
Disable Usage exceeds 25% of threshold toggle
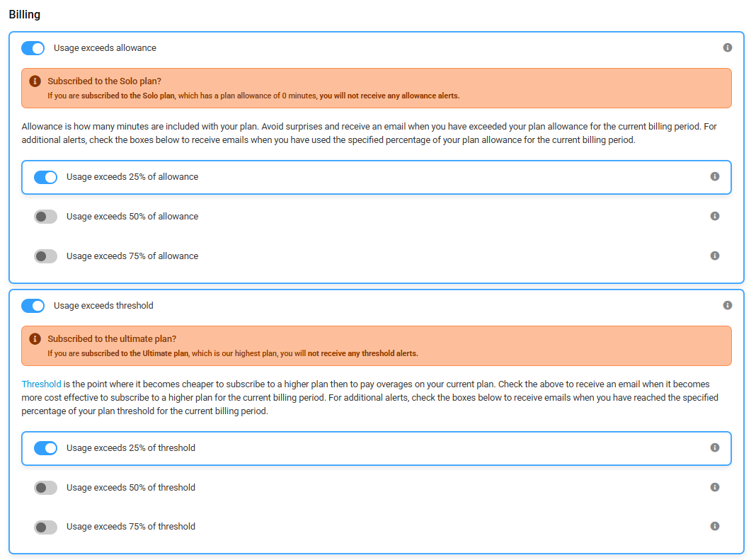pyautogui.click(x=45, y=448)
